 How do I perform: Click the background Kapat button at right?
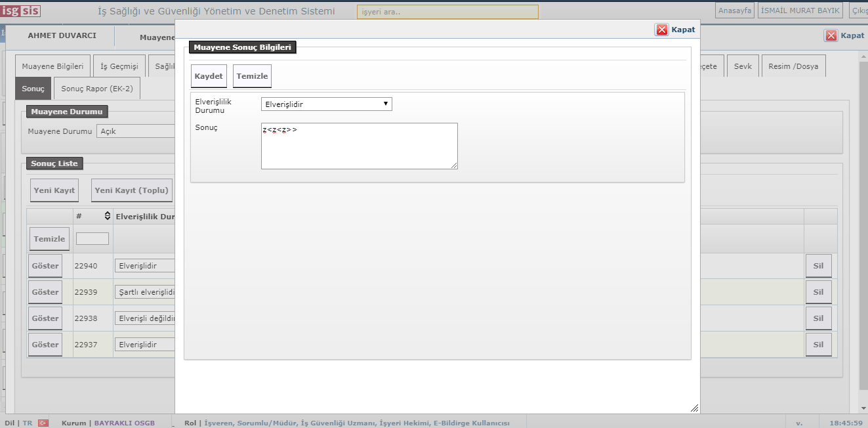tap(844, 36)
